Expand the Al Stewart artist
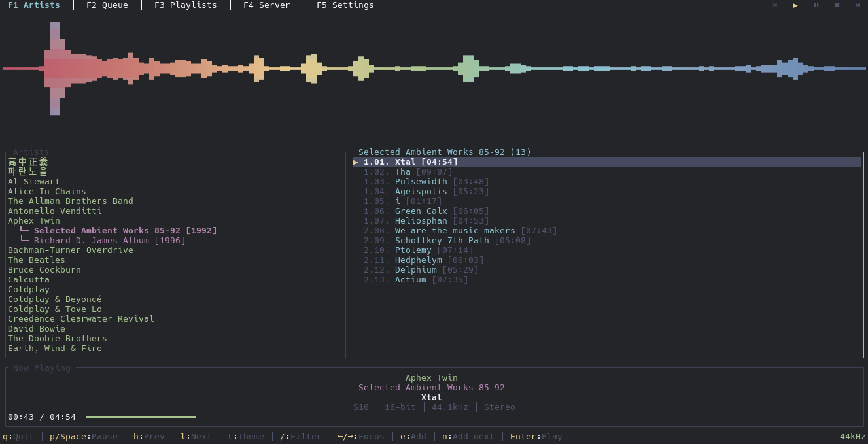Image resolution: width=868 pixels, height=444 pixels. pyautogui.click(x=34, y=182)
